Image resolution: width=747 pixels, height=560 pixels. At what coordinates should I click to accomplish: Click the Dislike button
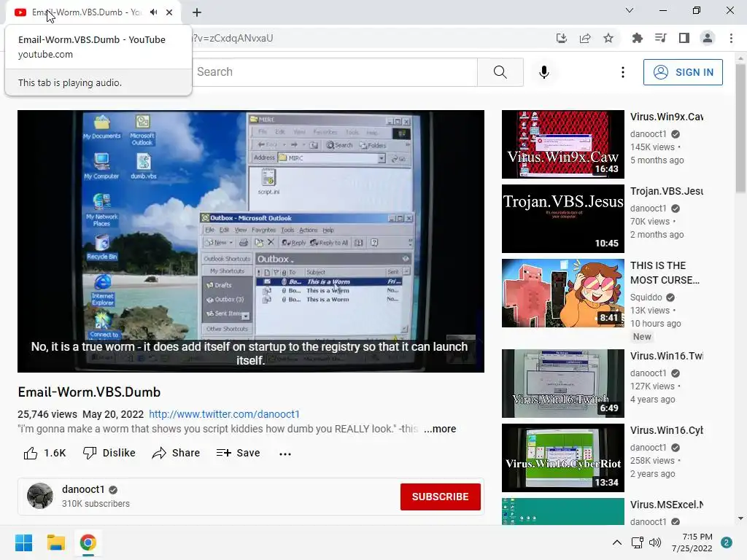click(x=109, y=453)
